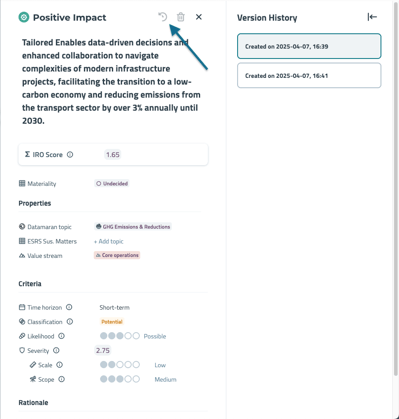The height and width of the screenshot is (419, 399).
Task: Add an ESRS topic
Action: [109, 241]
